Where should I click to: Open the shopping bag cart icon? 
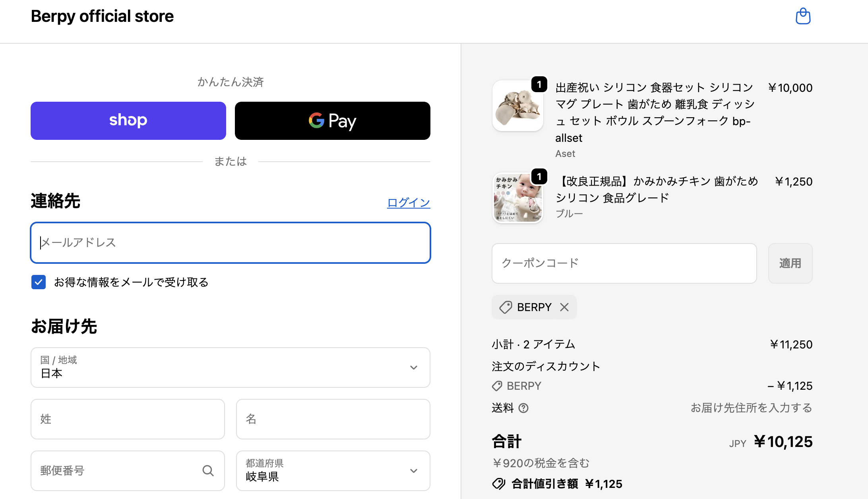coord(803,16)
